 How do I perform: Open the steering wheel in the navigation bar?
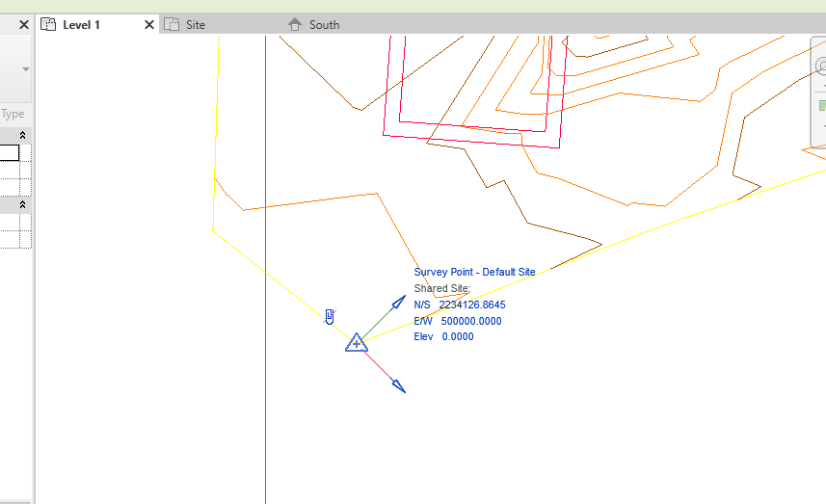pyautogui.click(x=821, y=66)
